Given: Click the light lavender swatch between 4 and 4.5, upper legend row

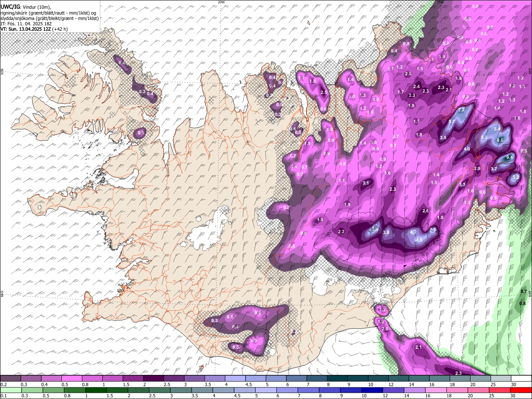Looking at the screenshot, I should 235,379.
